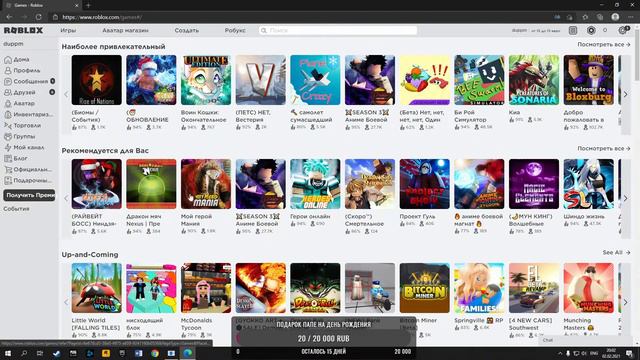Screen dimensions: 640x360
Task: Click the Roblox search field
Action: coord(338,30)
